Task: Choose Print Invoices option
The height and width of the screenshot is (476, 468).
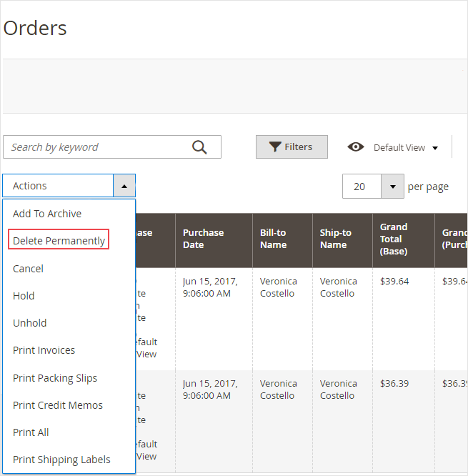Action: [x=44, y=350]
